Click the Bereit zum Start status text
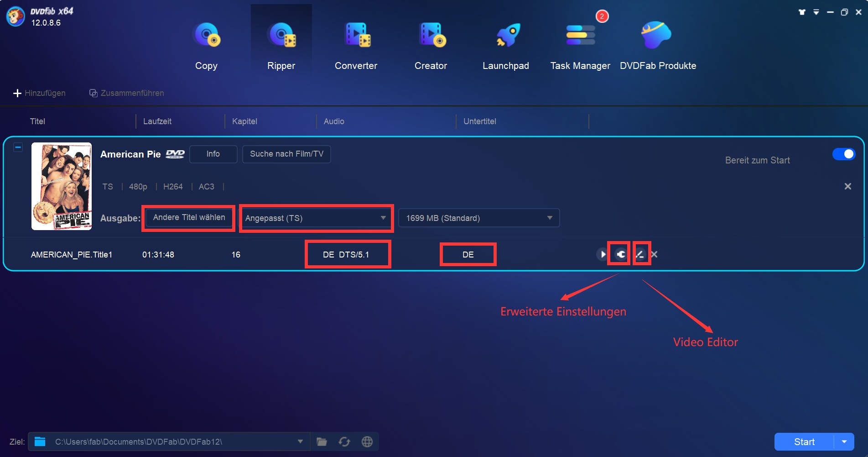This screenshot has width=868, height=457. [758, 160]
